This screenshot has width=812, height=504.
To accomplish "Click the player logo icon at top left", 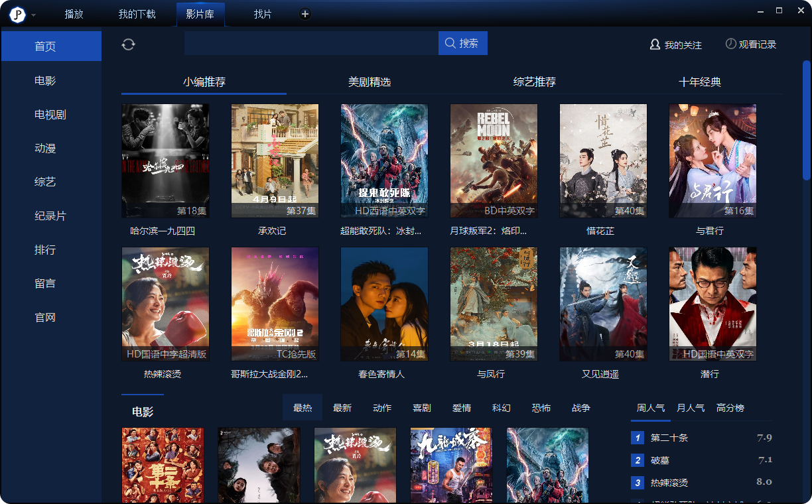I will point(17,14).
